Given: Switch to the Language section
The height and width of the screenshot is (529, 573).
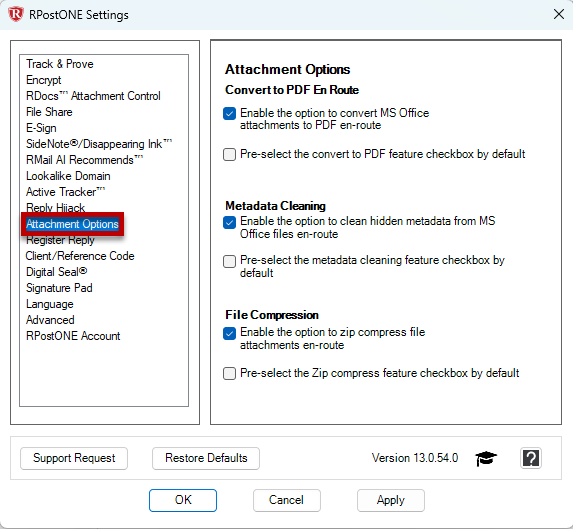Looking at the screenshot, I should tap(50, 304).
